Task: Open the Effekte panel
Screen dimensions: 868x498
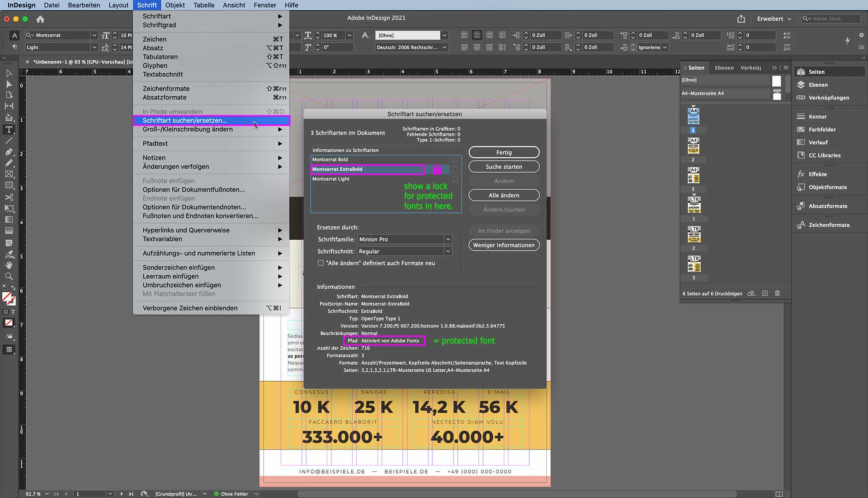Action: pos(818,174)
